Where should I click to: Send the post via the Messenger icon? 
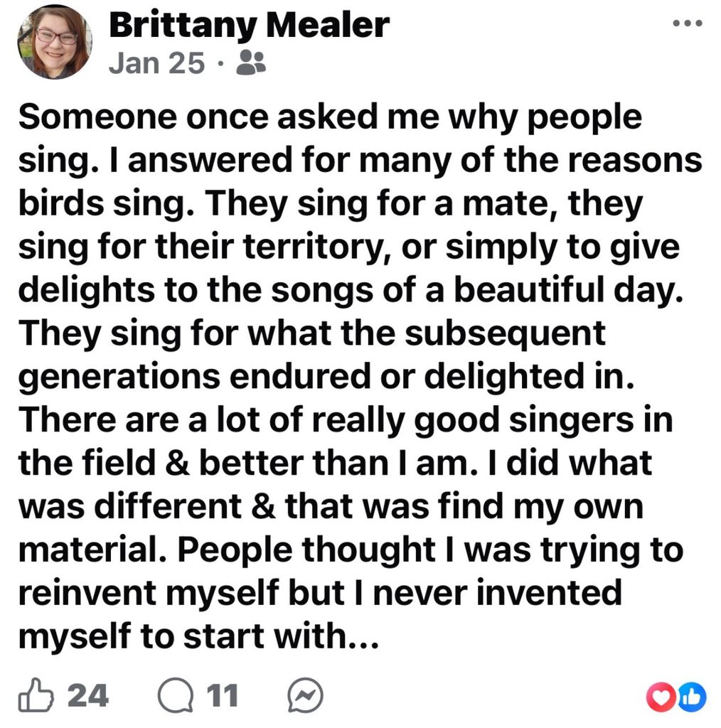click(x=306, y=696)
